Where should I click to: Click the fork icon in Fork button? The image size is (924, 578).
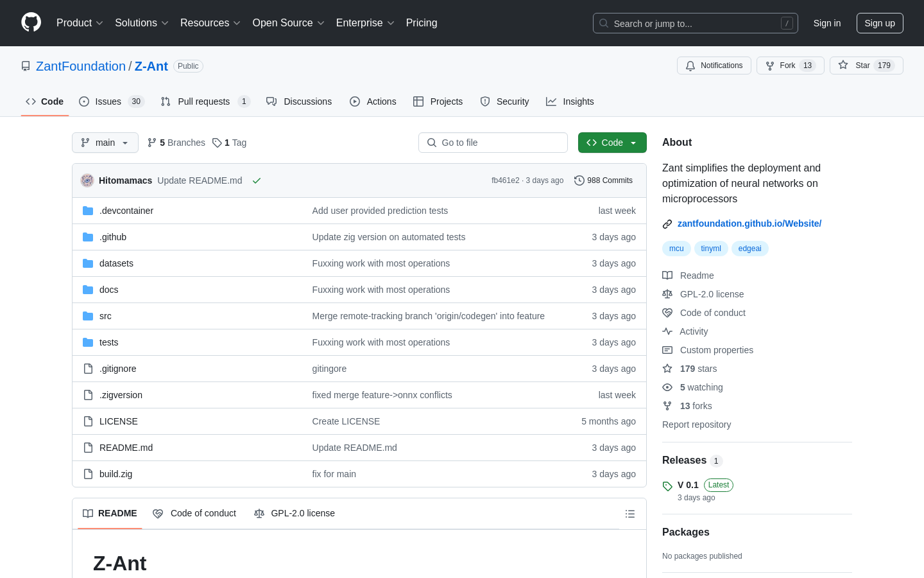click(x=770, y=66)
